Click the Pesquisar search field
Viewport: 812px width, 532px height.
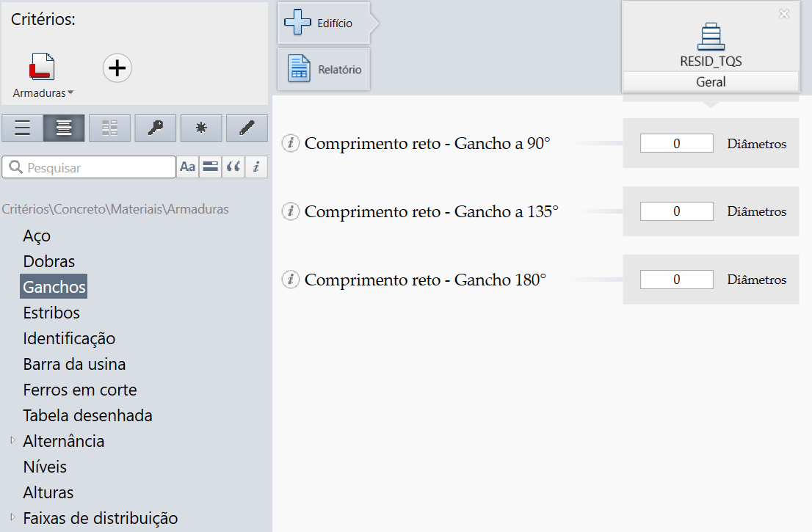pos(89,167)
